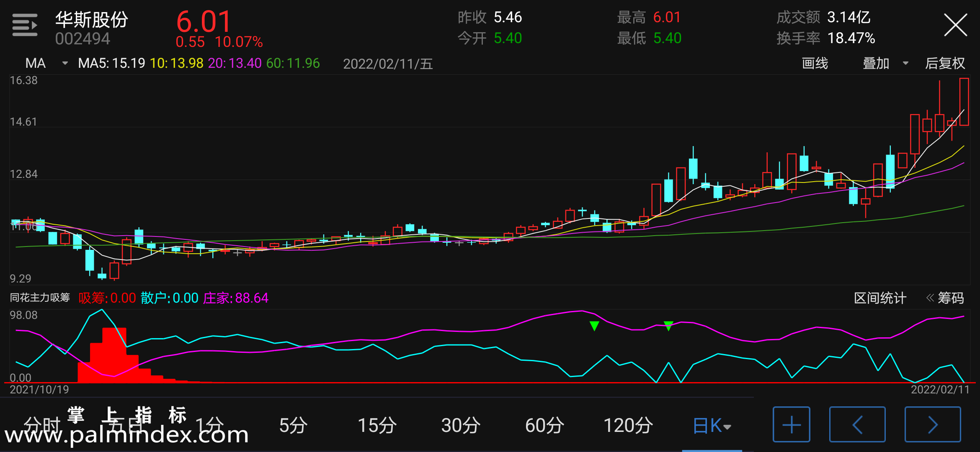
Task: Close the chart with the X icon
Action: (x=955, y=25)
